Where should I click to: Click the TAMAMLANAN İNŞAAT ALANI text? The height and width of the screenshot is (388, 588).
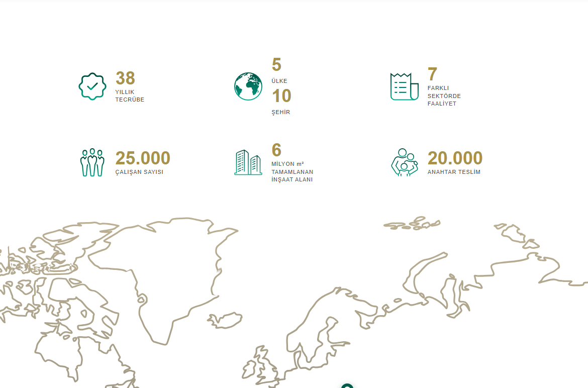pos(292,175)
